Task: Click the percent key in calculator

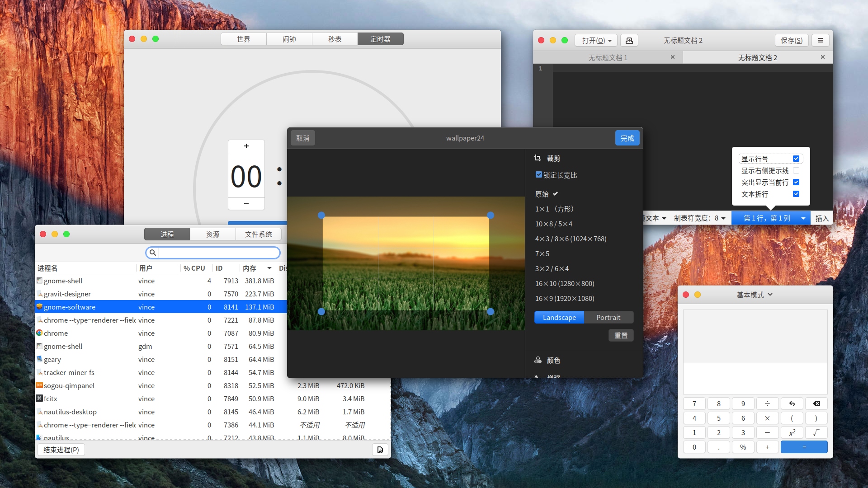Action: click(x=743, y=447)
